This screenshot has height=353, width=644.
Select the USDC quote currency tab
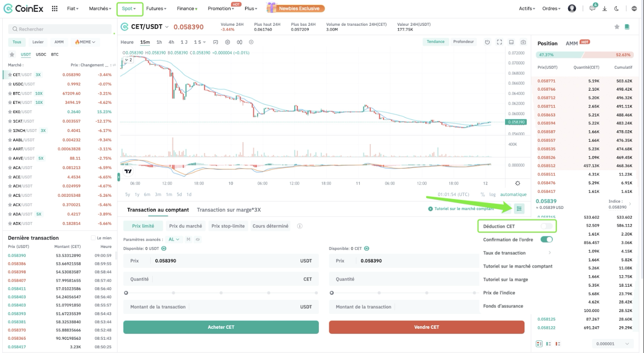pos(41,55)
